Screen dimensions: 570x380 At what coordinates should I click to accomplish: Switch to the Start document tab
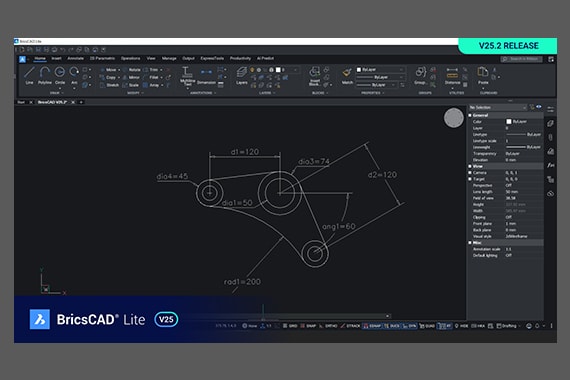coord(21,103)
